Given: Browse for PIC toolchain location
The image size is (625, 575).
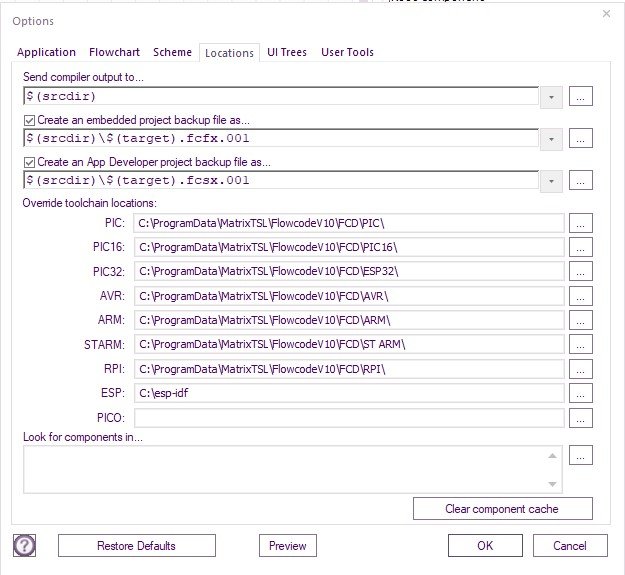Looking at the screenshot, I should click(x=582, y=223).
